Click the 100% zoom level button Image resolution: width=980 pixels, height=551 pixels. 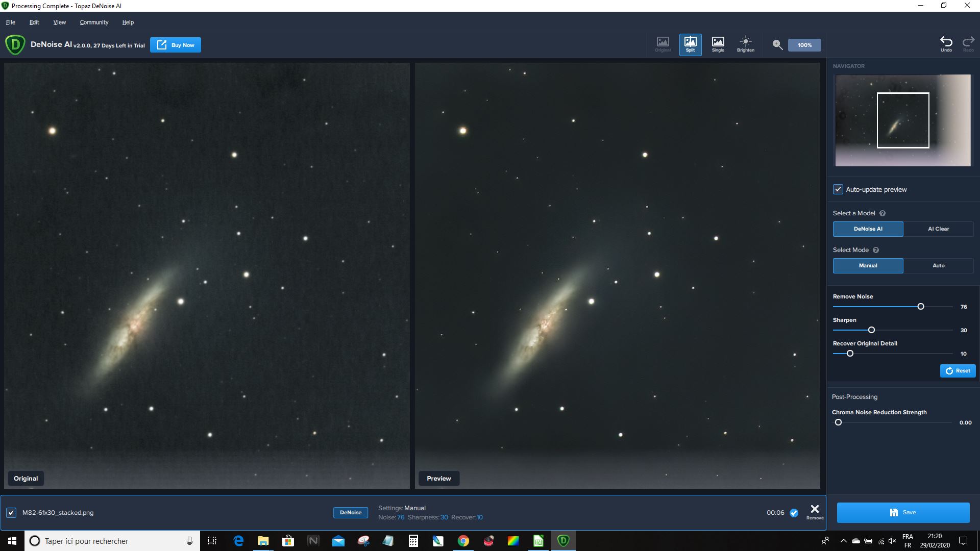pyautogui.click(x=804, y=45)
